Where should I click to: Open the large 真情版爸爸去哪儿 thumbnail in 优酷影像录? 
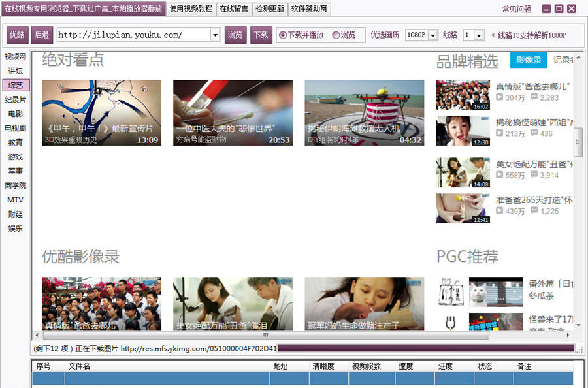point(102,304)
